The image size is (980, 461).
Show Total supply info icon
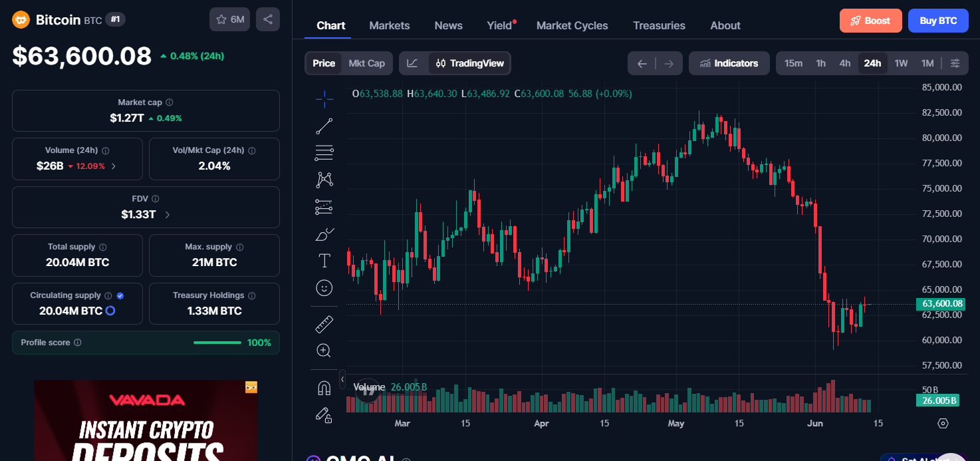pyautogui.click(x=103, y=247)
